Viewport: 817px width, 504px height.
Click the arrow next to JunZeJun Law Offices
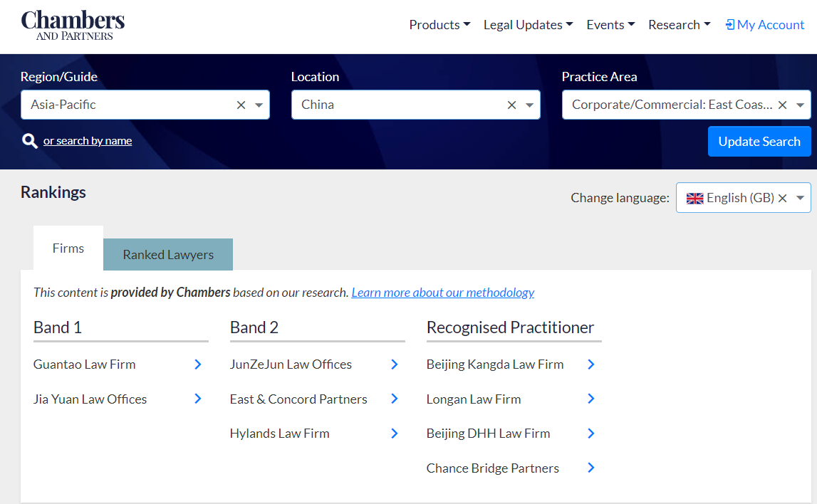point(395,364)
